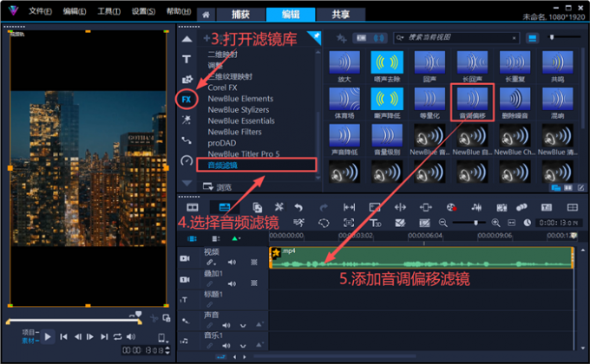Open the record/capture option reel icon

[x=451, y=207]
